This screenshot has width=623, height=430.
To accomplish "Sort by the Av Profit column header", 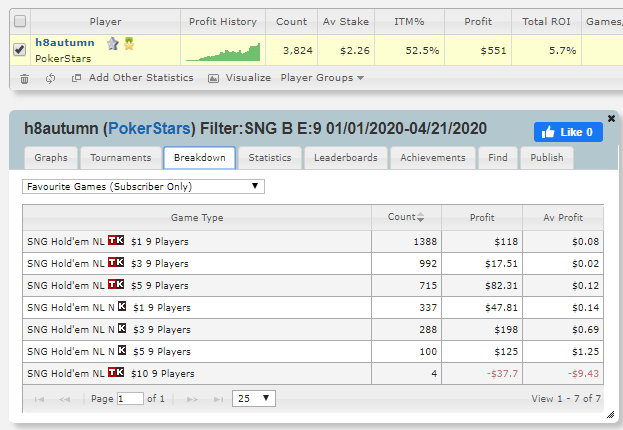I will coord(563,217).
